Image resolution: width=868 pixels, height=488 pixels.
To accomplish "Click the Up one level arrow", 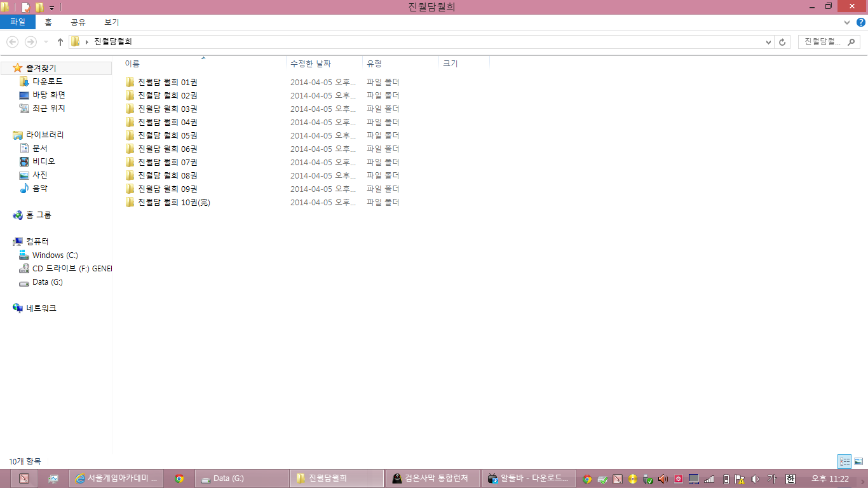I will pyautogui.click(x=60, y=42).
